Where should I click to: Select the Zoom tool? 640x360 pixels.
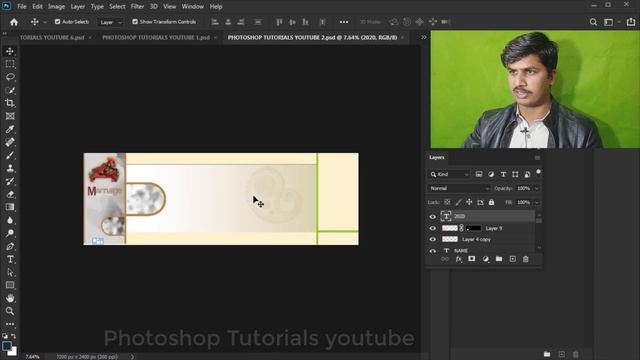point(10,311)
